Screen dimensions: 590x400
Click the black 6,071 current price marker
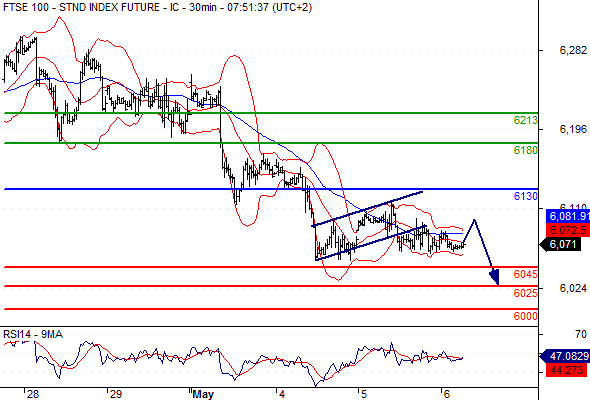(x=561, y=245)
